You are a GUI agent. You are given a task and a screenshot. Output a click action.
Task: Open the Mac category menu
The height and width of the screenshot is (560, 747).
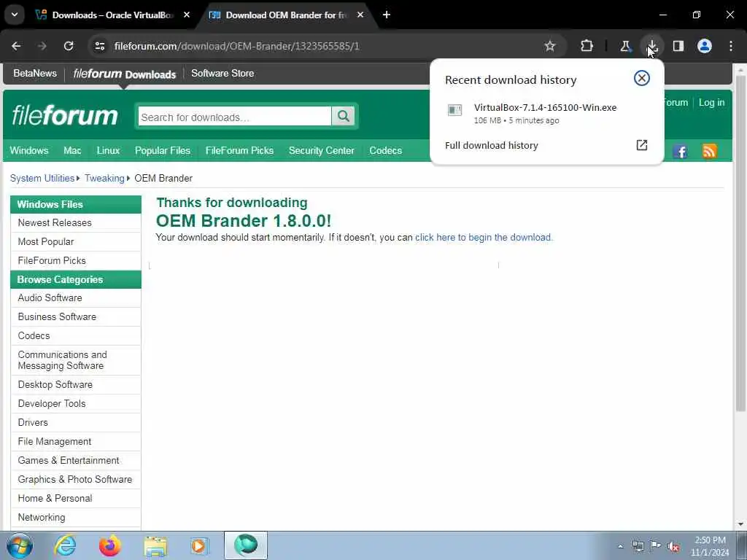(72, 150)
